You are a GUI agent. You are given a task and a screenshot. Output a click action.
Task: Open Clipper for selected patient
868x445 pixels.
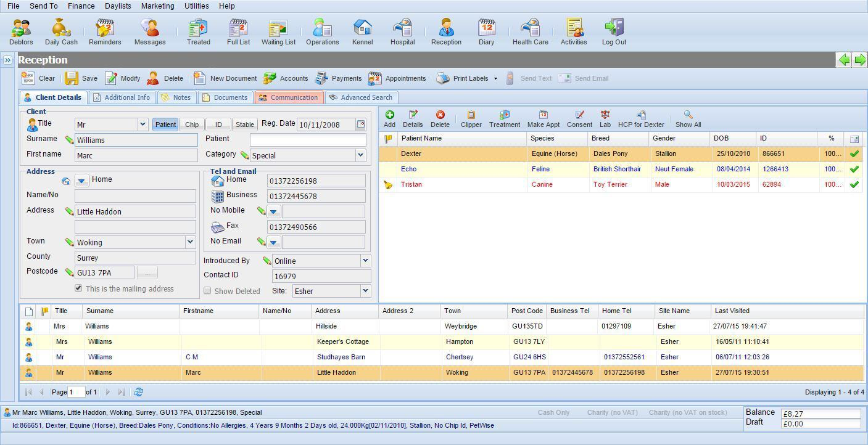click(x=471, y=119)
